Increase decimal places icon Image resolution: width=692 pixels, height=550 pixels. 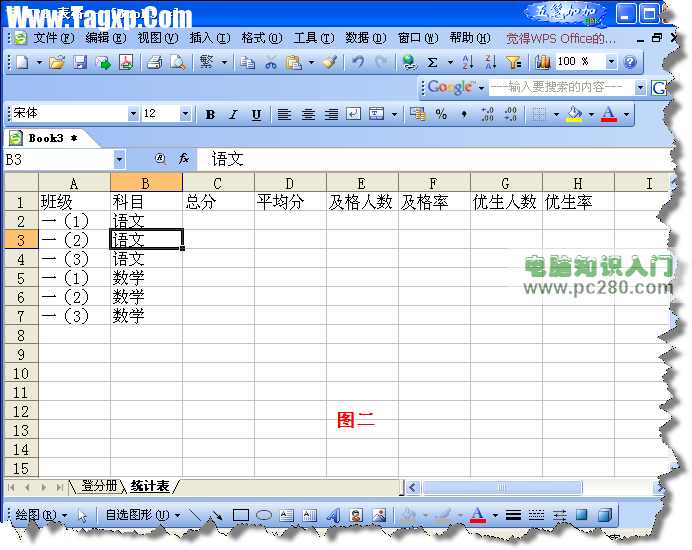point(487,114)
